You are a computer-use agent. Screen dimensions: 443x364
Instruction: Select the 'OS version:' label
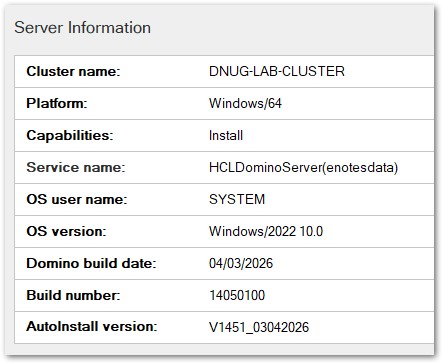[66, 231]
